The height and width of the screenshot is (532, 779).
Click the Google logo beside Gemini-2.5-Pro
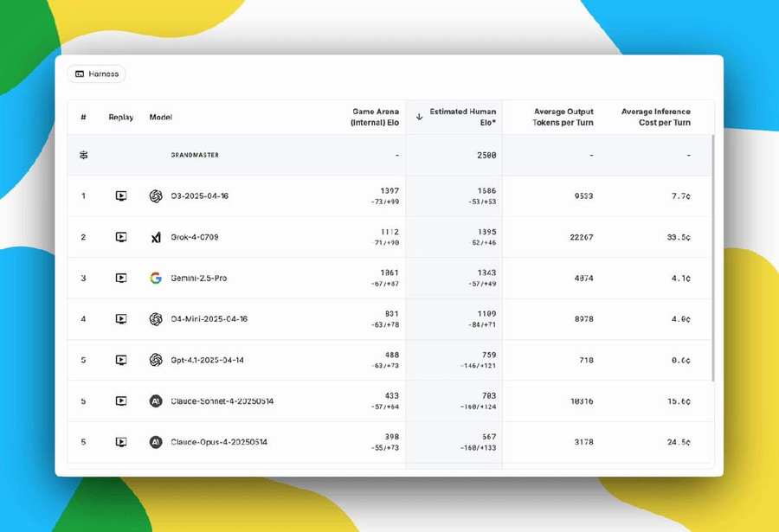[156, 279]
